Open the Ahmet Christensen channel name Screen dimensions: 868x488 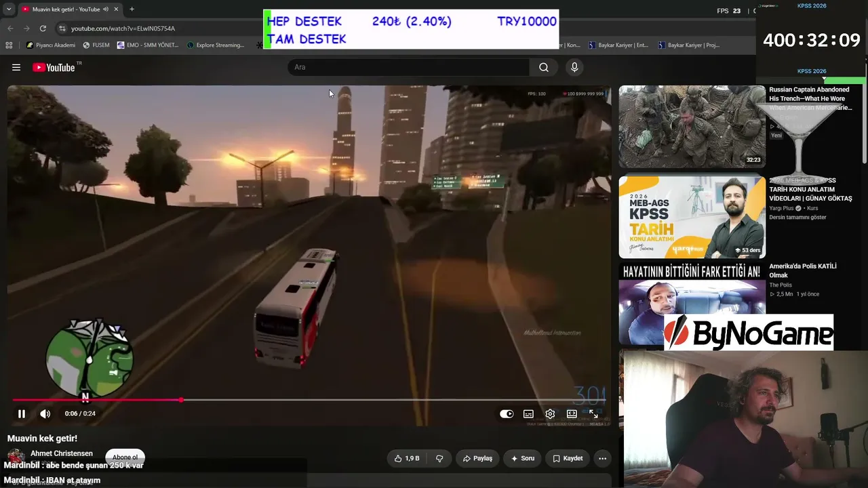(62, 453)
